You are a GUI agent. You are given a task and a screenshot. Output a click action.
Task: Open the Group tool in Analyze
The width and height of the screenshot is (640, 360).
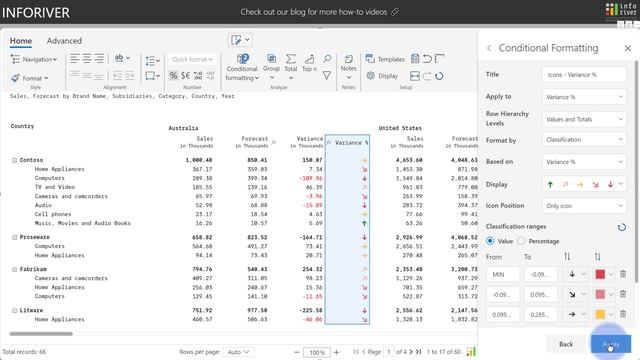(x=271, y=67)
